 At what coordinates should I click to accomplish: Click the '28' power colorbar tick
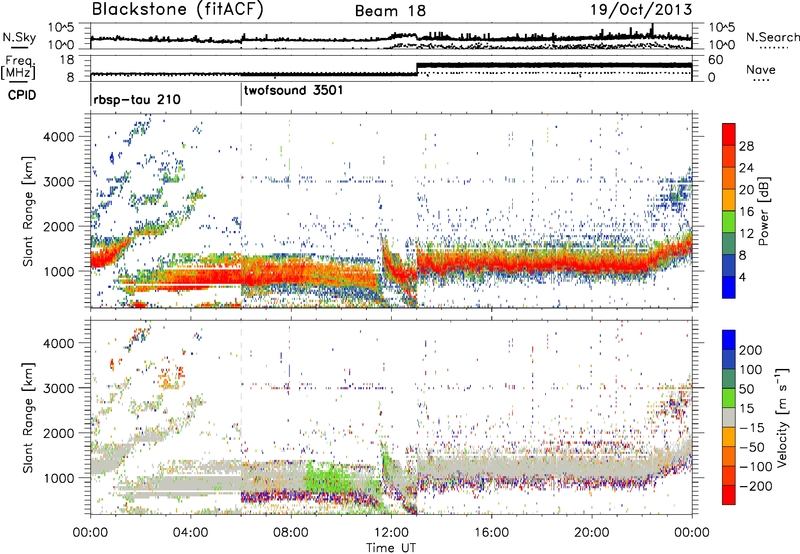(x=746, y=146)
